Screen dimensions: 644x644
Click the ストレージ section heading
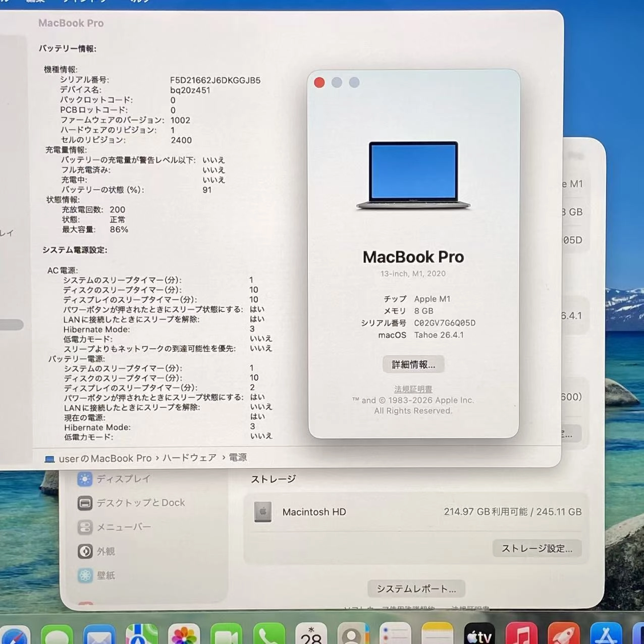coord(273,479)
